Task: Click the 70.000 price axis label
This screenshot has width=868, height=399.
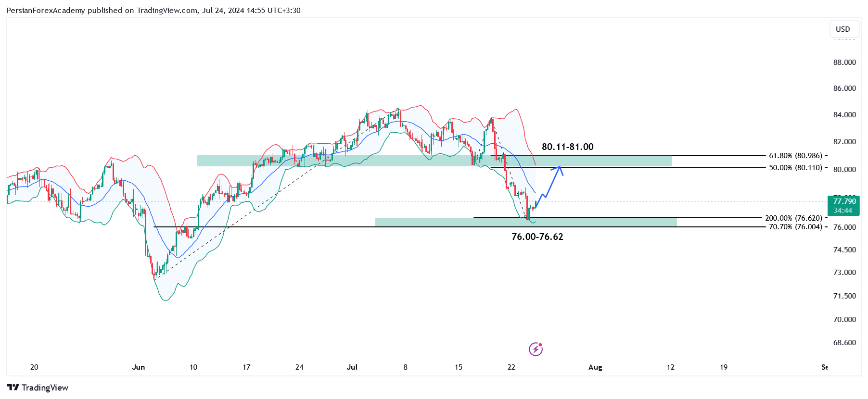Action: [x=844, y=319]
